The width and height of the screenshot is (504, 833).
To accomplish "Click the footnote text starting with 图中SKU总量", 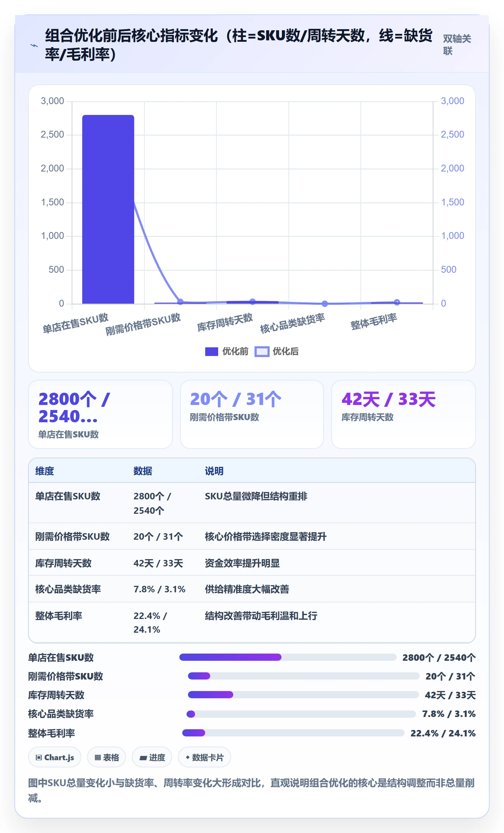I will pyautogui.click(x=251, y=790).
